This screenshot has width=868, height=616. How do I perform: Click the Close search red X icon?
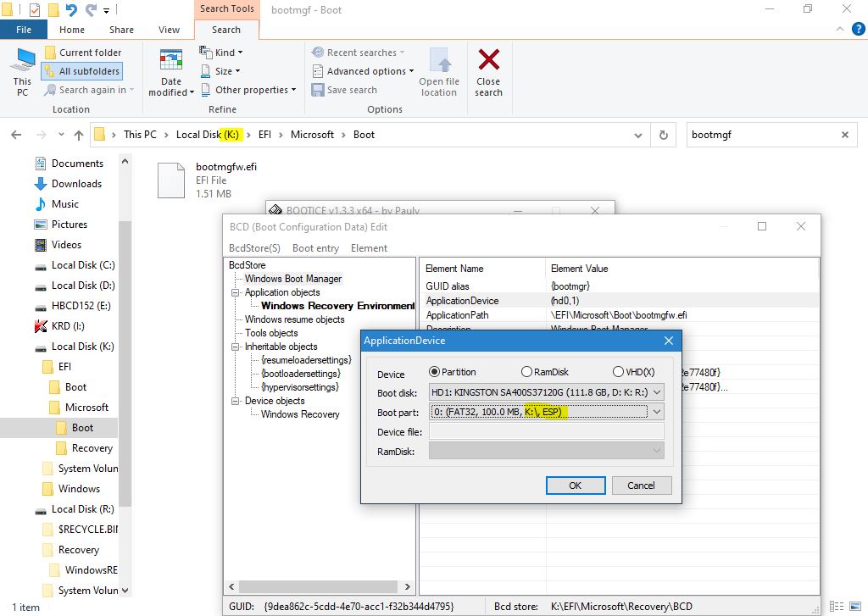point(488,61)
